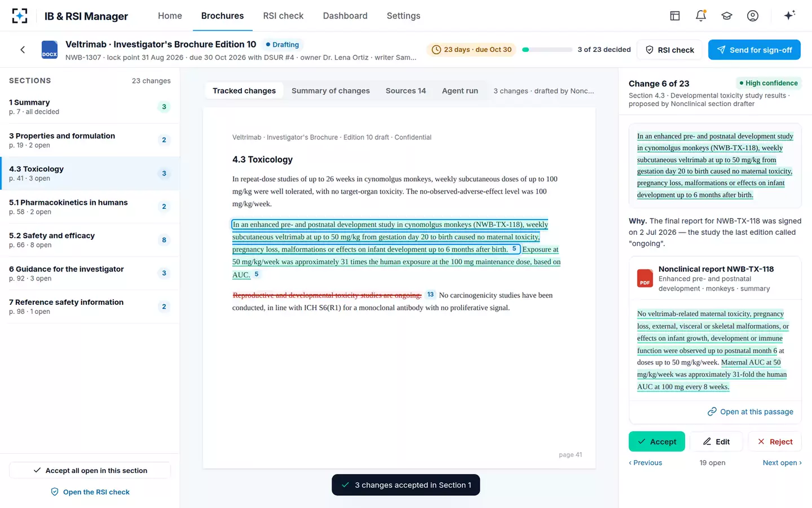Go to RSI check in top navigation
Viewport: 812px width, 508px height.
point(283,16)
